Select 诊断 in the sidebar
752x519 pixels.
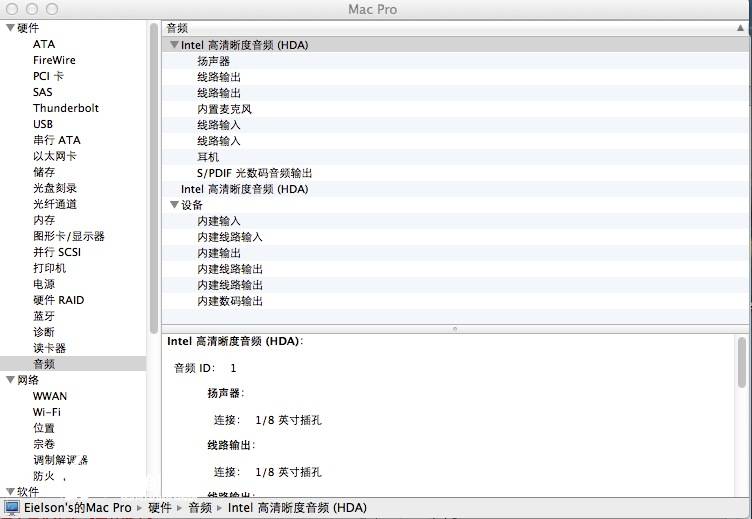point(44,332)
